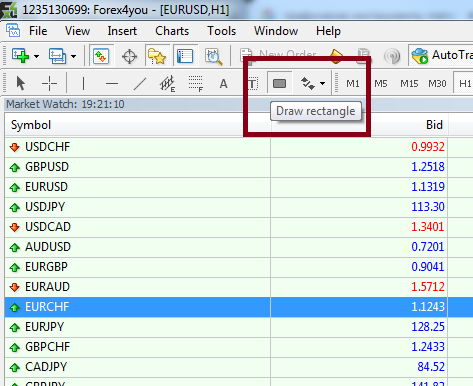Open the New Chart dropdown arrow
The image size is (473, 386).
point(36,56)
